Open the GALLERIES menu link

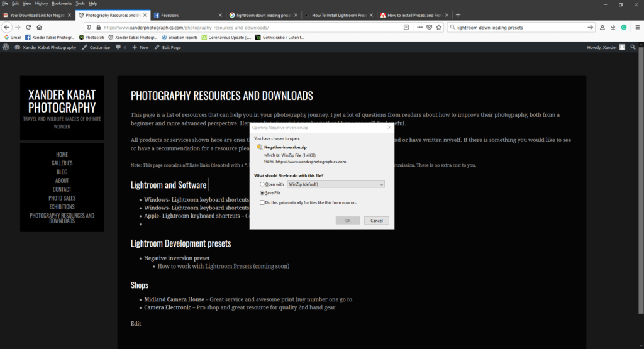click(62, 163)
